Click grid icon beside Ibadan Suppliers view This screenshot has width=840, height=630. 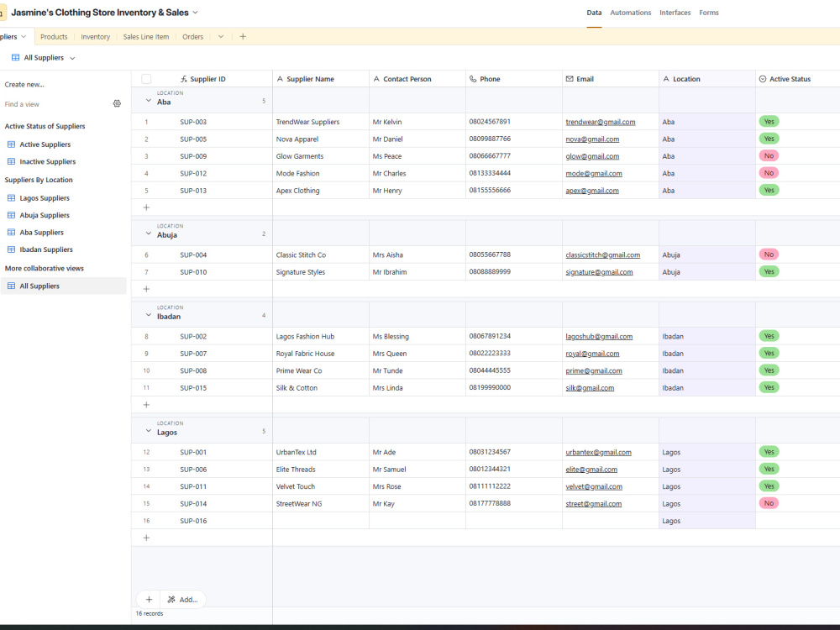[11, 249]
